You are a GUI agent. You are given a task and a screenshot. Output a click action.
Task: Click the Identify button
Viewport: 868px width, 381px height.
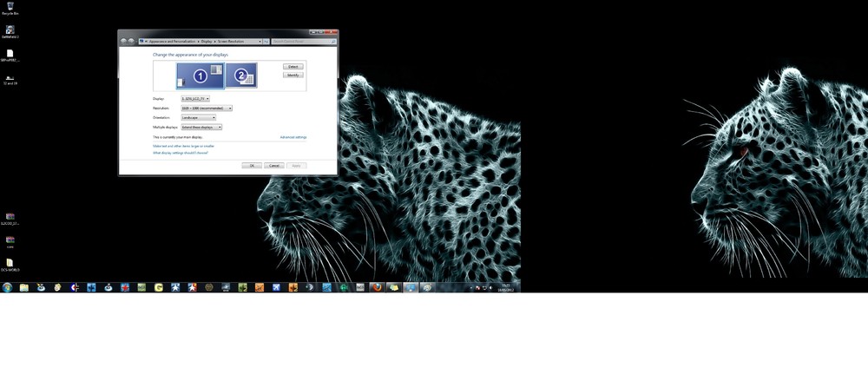[x=293, y=75]
